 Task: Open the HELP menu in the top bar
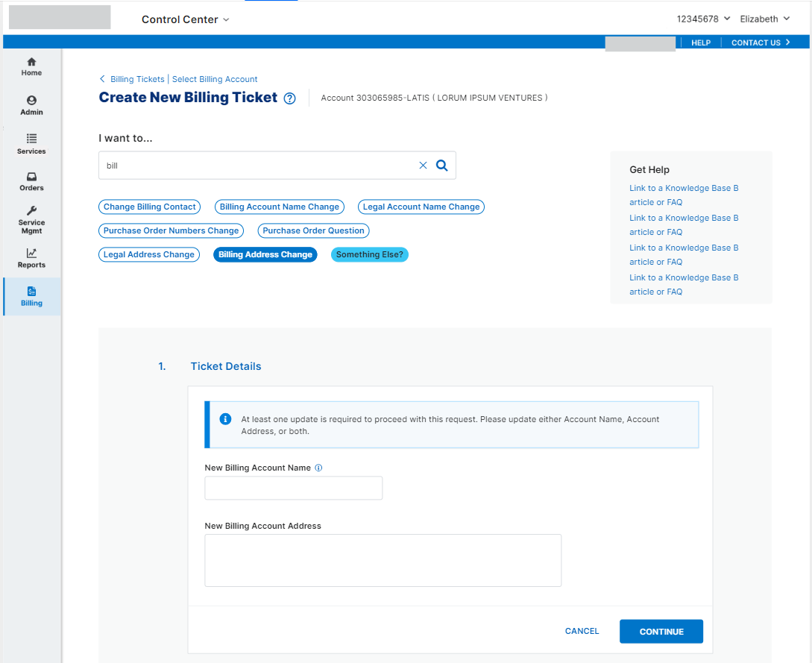click(x=700, y=43)
